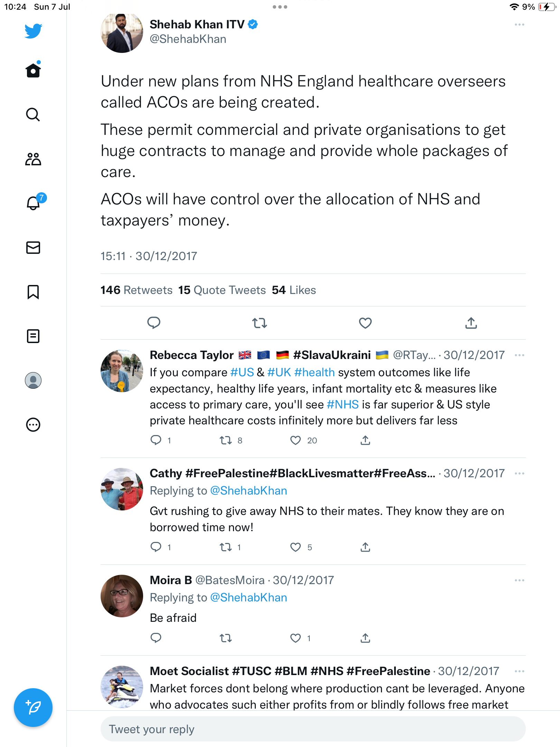
Task: View the 146 Retweets list
Action: tap(136, 290)
